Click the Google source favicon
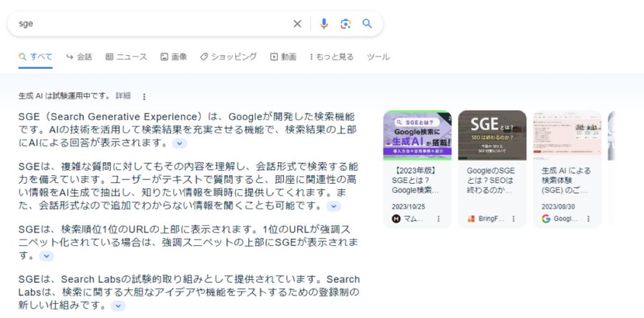Viewport: 644px width, 318px height. tap(546, 219)
